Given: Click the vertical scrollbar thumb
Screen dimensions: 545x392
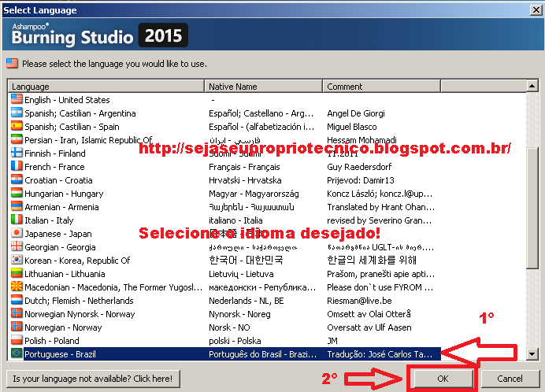Looking at the screenshot, I should pyautogui.click(x=532, y=208).
